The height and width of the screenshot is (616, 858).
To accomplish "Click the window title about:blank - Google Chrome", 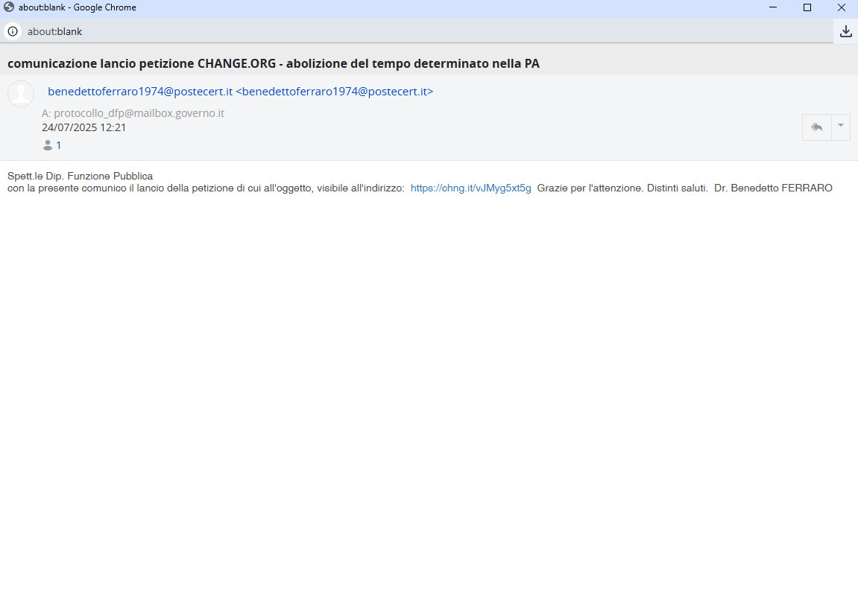I will coord(78,7).
